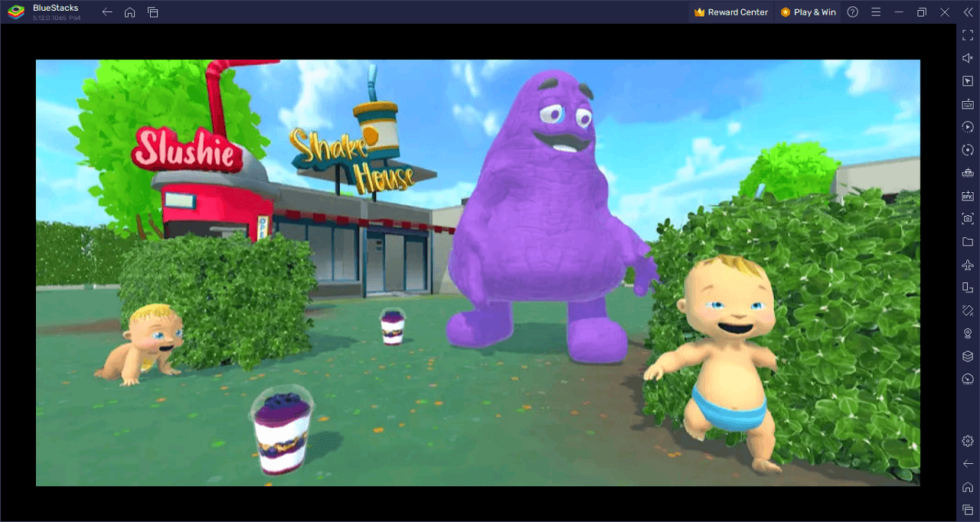This screenshot has width=980, height=522.
Task: Minimize the BlueStacks window
Action: pyautogui.click(x=899, y=12)
